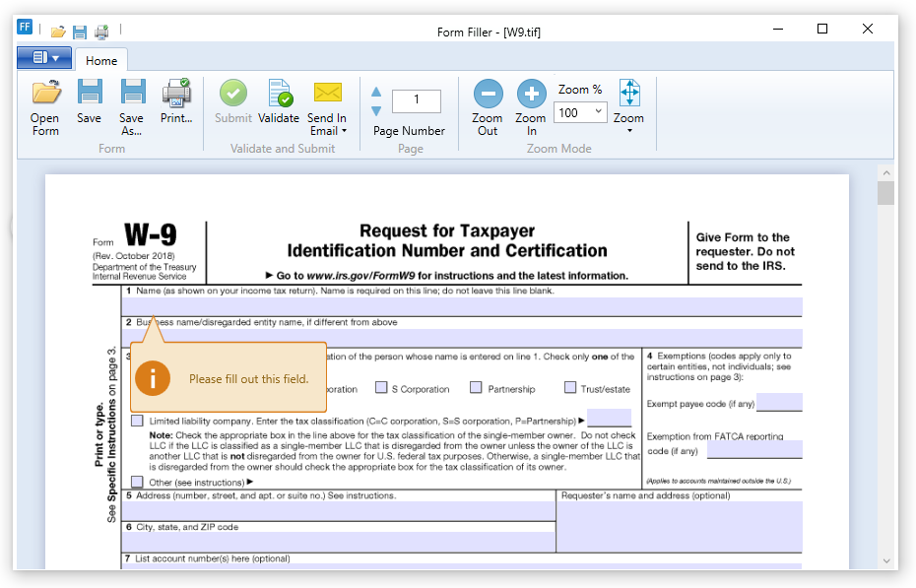Validate the form using Validate icon

[279, 94]
